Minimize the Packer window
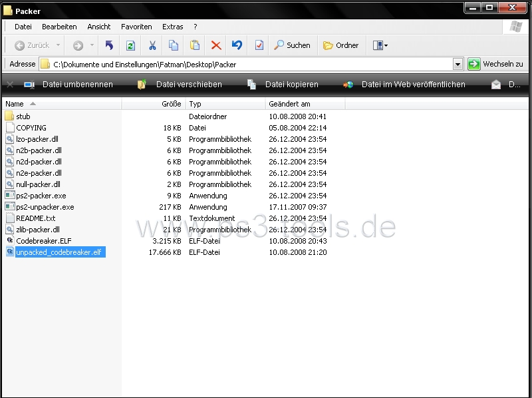 tap(473, 7)
